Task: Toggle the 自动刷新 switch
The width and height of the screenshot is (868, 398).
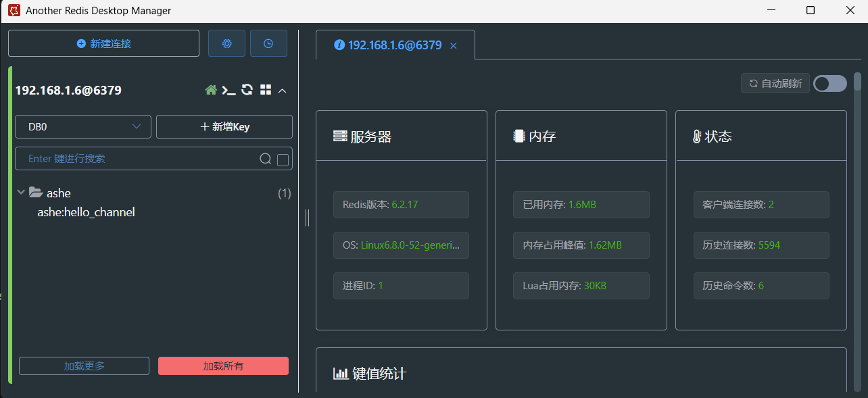Action: point(829,83)
